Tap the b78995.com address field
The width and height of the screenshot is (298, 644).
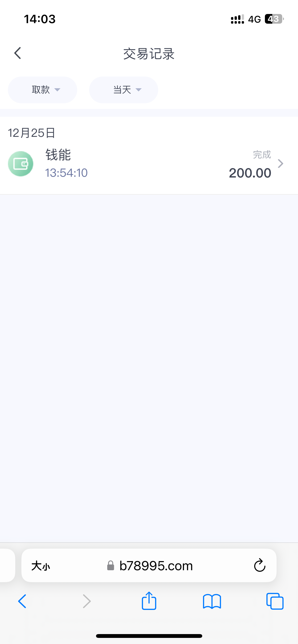coord(156,566)
